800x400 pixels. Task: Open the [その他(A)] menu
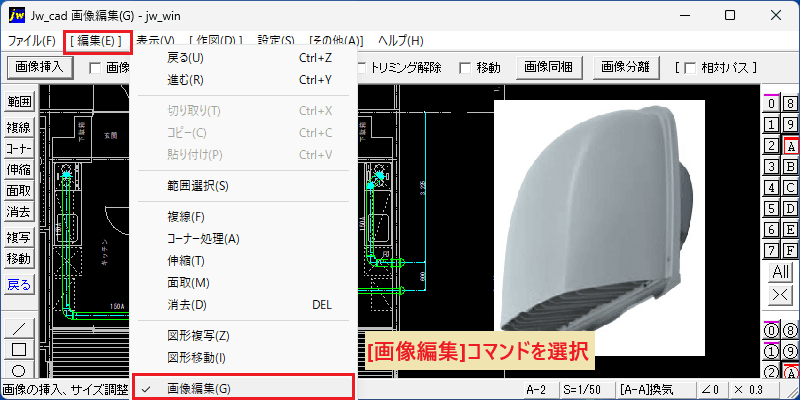(336, 41)
